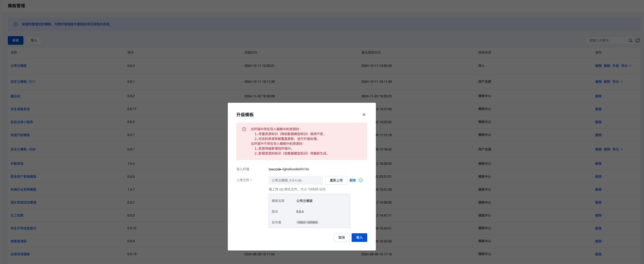This screenshot has width=644, height=264.
Task: Click the refresh list icon
Action: click(x=638, y=40)
